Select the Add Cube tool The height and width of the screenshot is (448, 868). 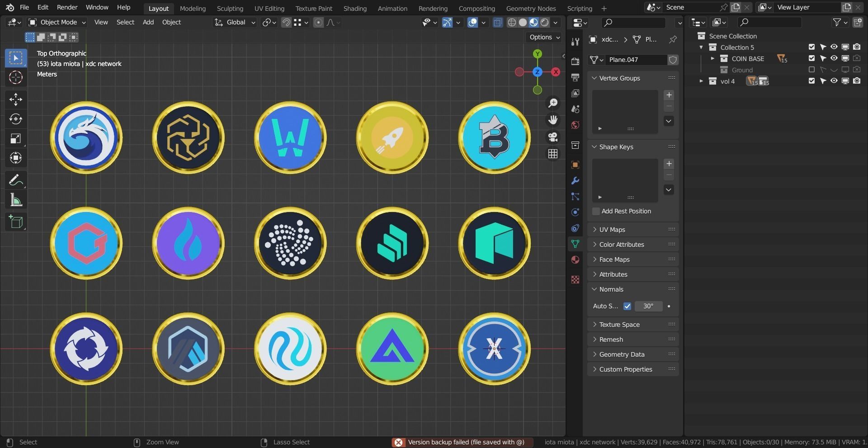(16, 222)
